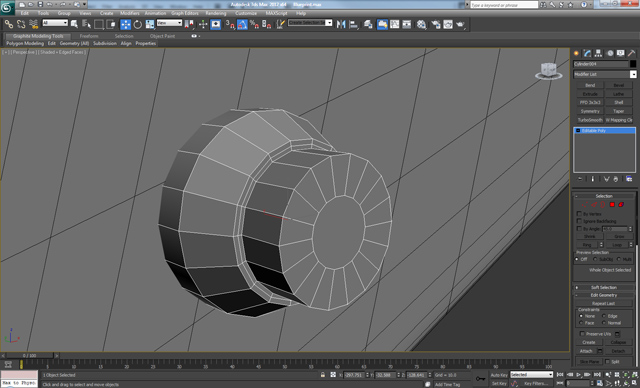This screenshot has width=640, height=388.
Task: Open the Polygon Modeling ribbon panel
Action: 24,43
